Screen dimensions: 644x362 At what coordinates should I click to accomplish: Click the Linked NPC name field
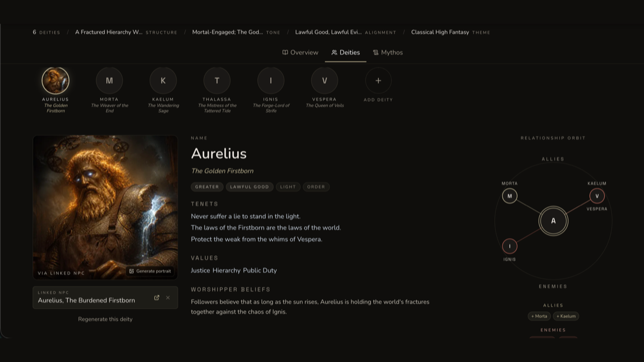(x=105, y=298)
